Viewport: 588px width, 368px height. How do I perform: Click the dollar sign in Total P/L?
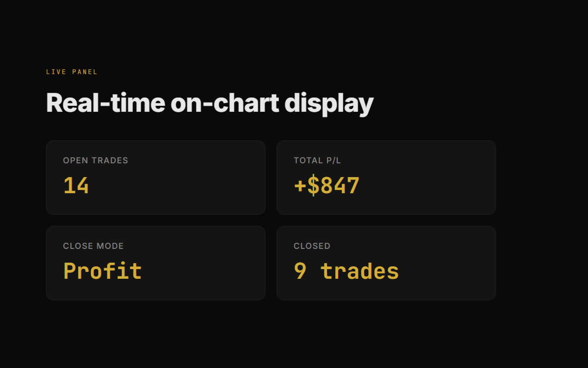point(313,186)
